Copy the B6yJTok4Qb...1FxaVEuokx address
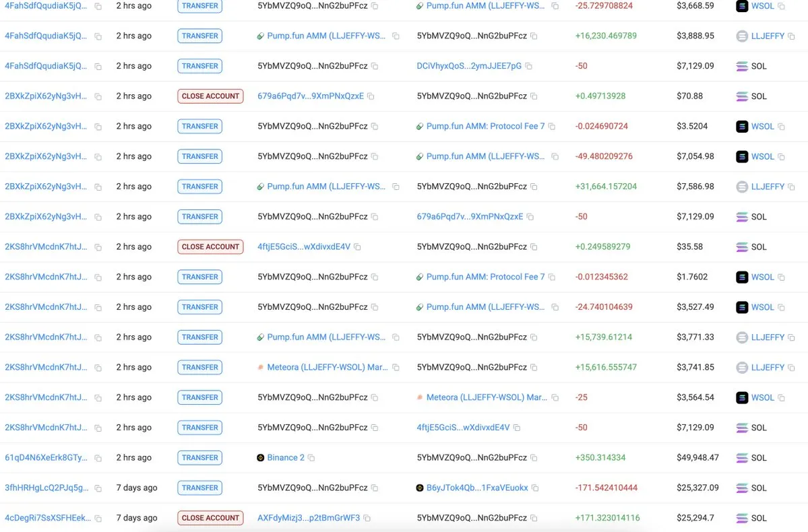Screen dimensions: 808x532 (x=535, y=488)
